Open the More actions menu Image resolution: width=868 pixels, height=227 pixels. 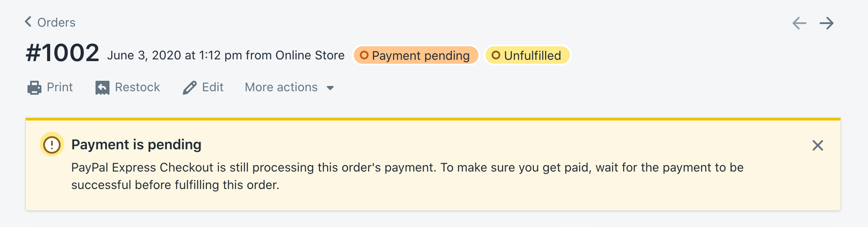point(281,87)
